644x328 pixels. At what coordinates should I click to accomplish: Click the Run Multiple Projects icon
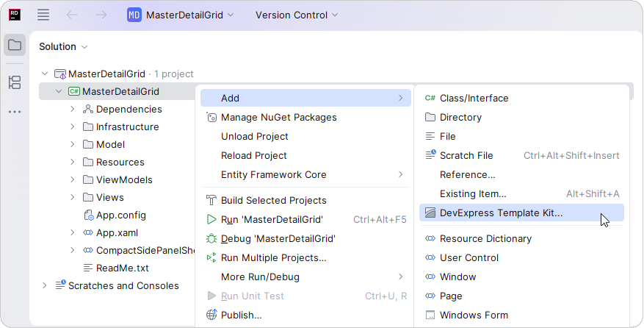[211, 257]
